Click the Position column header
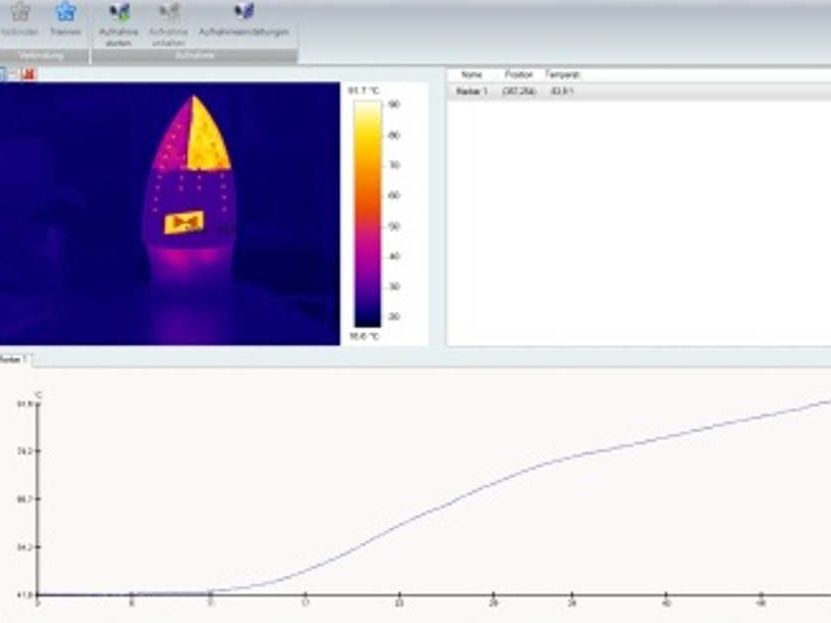 pos(518,75)
